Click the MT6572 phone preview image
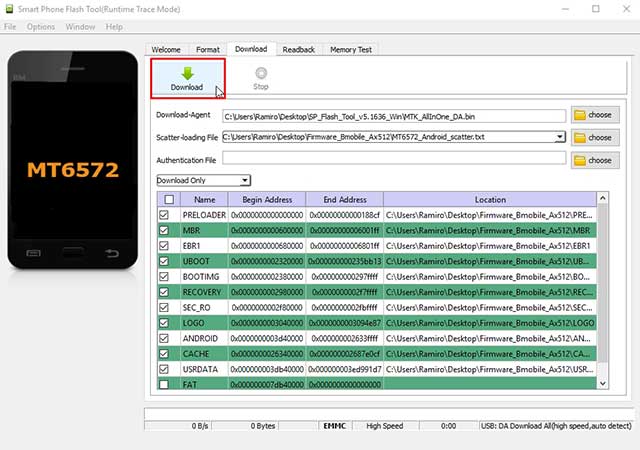 (x=73, y=160)
